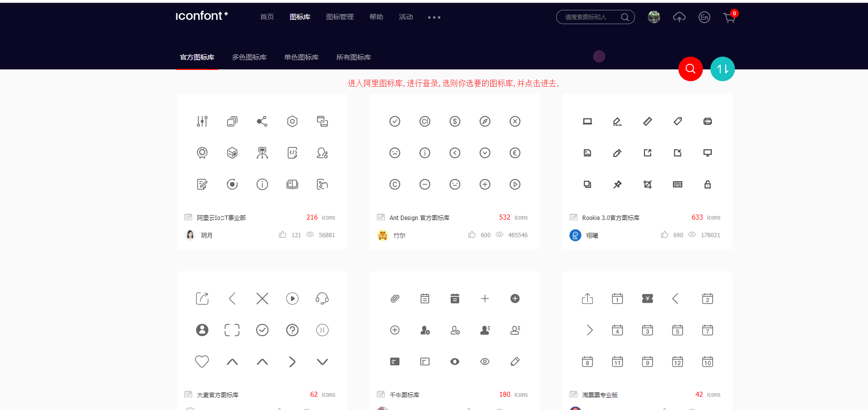Open Rookie 3.0官方图标库 library
Image resolution: width=868 pixels, height=410 pixels.
610,218
